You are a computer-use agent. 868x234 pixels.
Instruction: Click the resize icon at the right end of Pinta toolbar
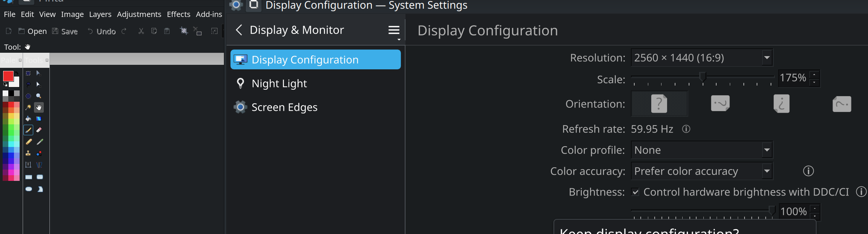pos(214,31)
